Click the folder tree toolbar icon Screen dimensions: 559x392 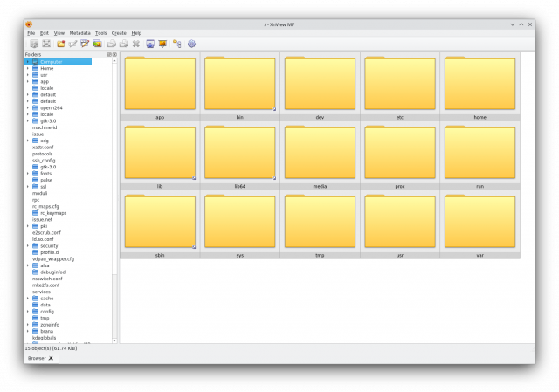click(176, 44)
